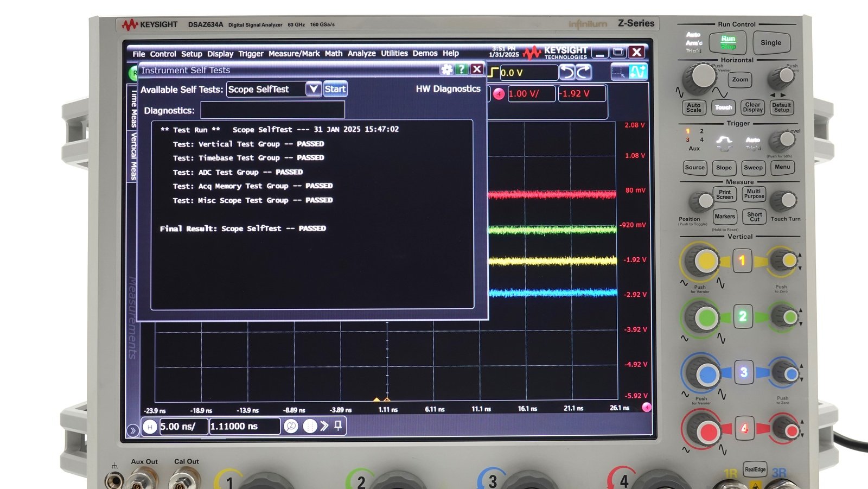This screenshot has height=489, width=868.
Task: Open the Vertical Meas side tab
Action: click(133, 157)
